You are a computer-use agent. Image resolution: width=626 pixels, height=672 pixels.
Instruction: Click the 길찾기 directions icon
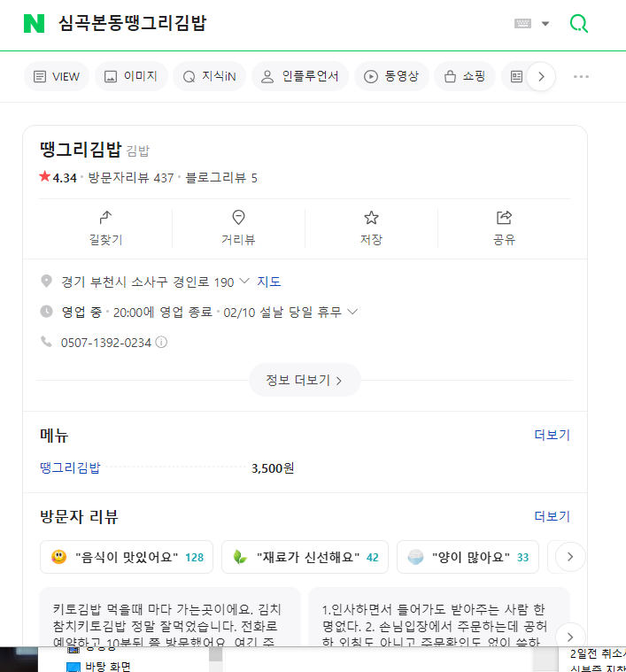tap(105, 217)
